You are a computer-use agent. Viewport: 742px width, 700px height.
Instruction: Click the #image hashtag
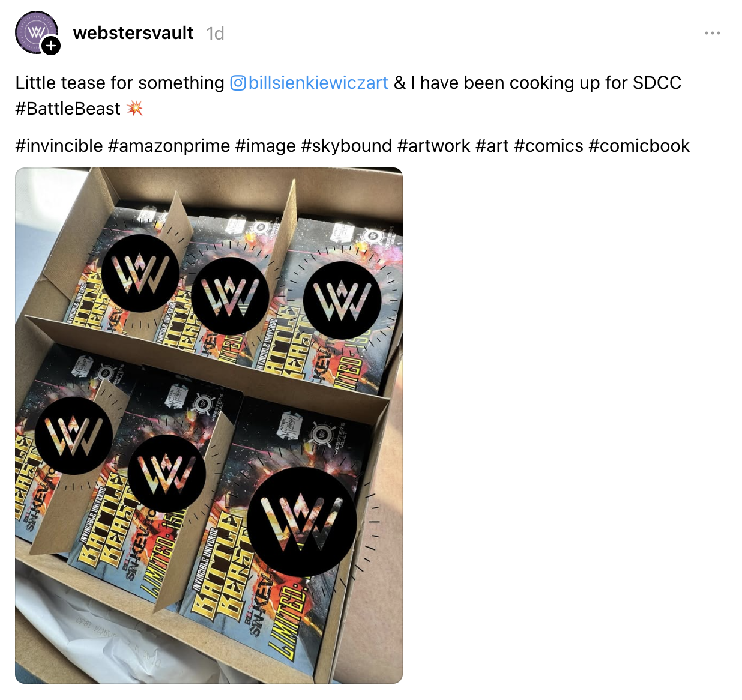coord(265,146)
